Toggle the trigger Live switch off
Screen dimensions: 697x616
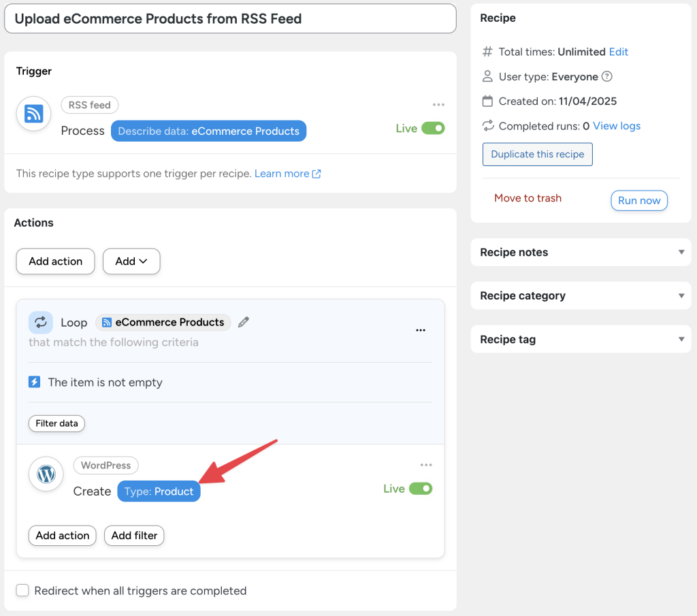coord(434,127)
